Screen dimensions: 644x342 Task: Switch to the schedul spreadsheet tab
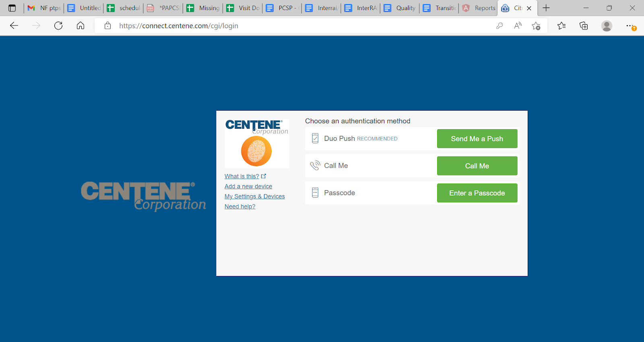pyautogui.click(x=124, y=8)
